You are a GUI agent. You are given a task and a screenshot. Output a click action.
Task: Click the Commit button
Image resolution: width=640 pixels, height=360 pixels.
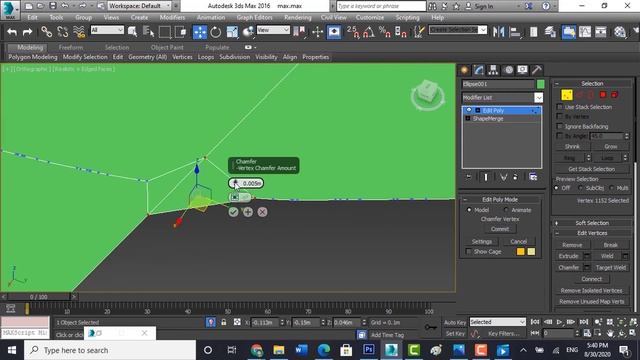click(x=500, y=229)
